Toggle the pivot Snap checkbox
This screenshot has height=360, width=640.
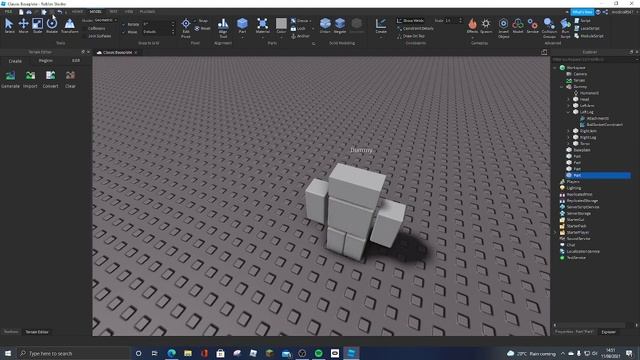tap(196, 21)
